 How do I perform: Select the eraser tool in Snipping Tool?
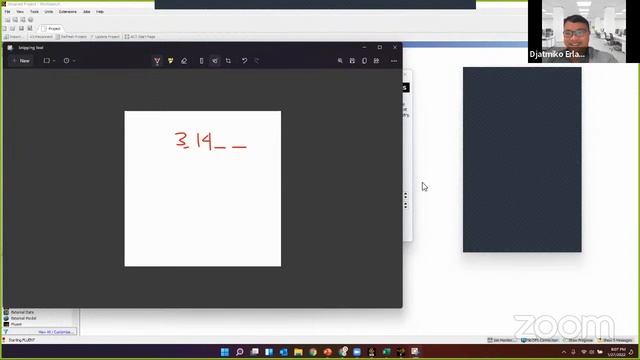184,61
